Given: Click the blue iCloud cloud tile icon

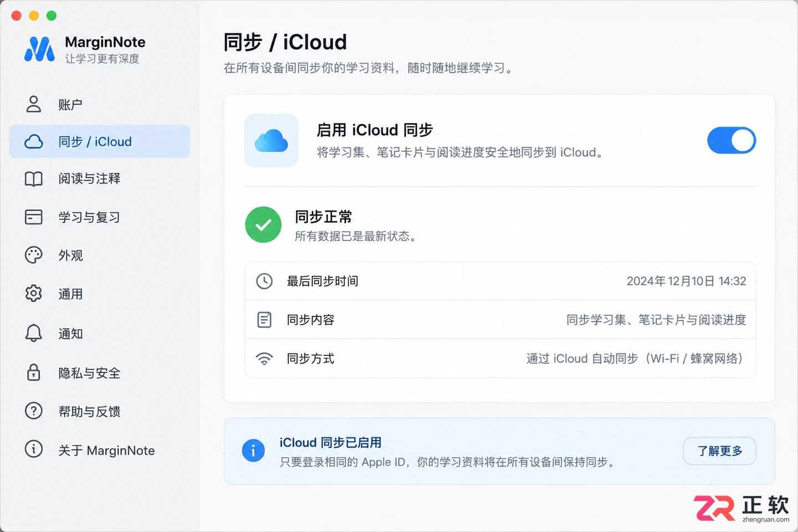Looking at the screenshot, I should (272, 141).
